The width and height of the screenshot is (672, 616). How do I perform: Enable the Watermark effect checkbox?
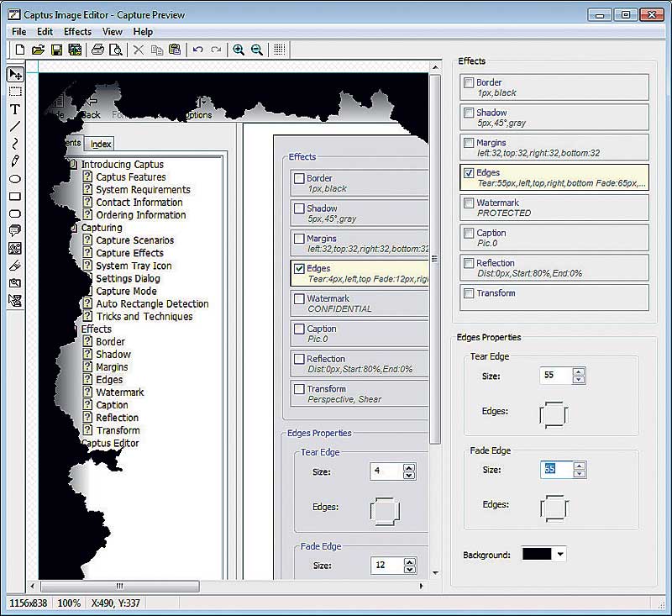tap(469, 203)
